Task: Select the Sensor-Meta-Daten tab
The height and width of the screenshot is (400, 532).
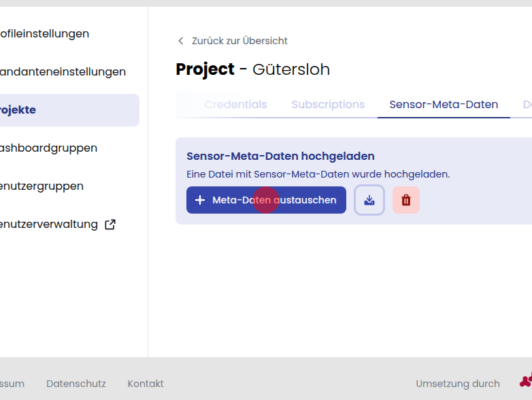Action: click(444, 105)
